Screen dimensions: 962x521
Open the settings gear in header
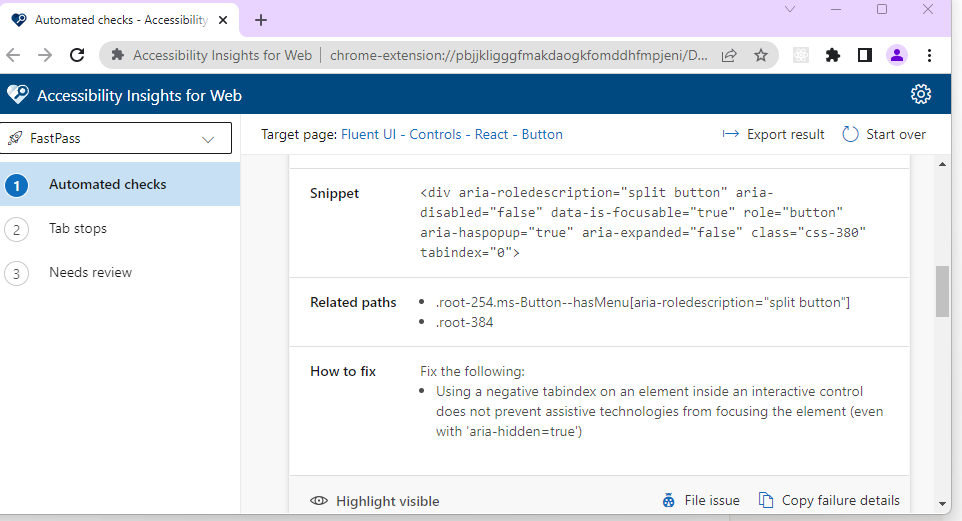click(x=920, y=95)
